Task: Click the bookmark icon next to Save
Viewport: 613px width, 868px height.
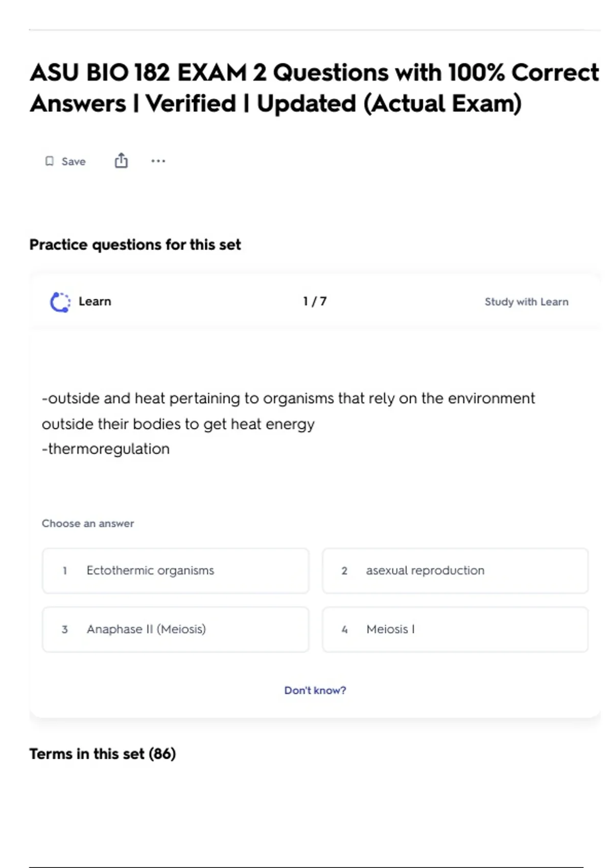Action: pos(50,161)
